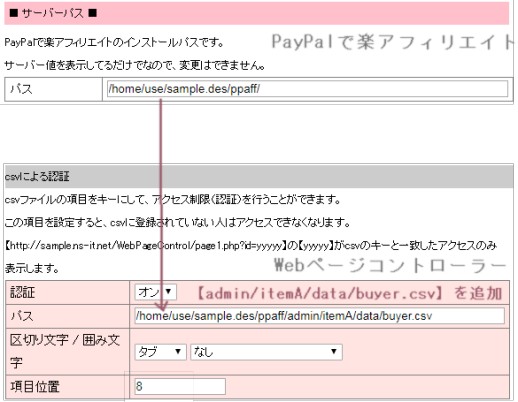Click the sample URL text containing page1.php?id=yyyyy

[x=146, y=246]
